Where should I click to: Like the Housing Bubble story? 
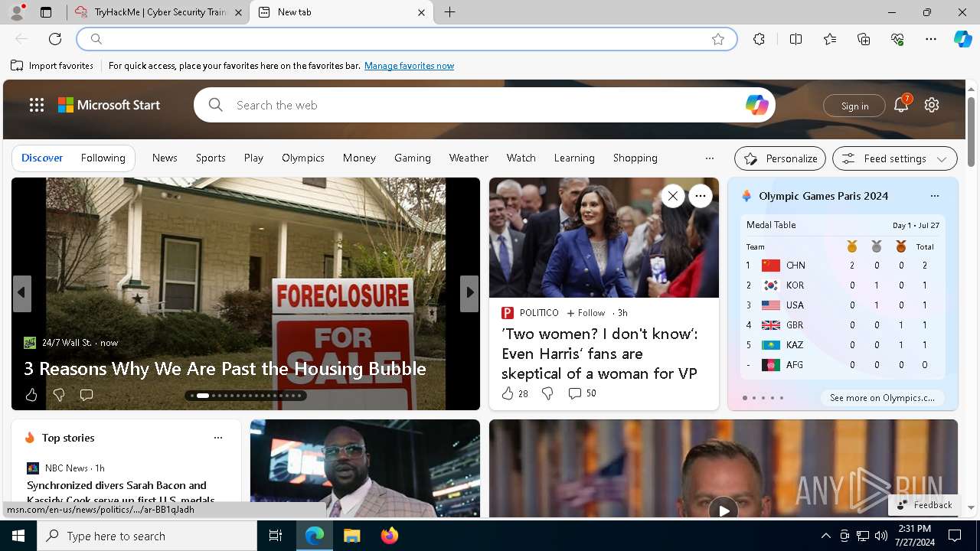pyautogui.click(x=31, y=395)
